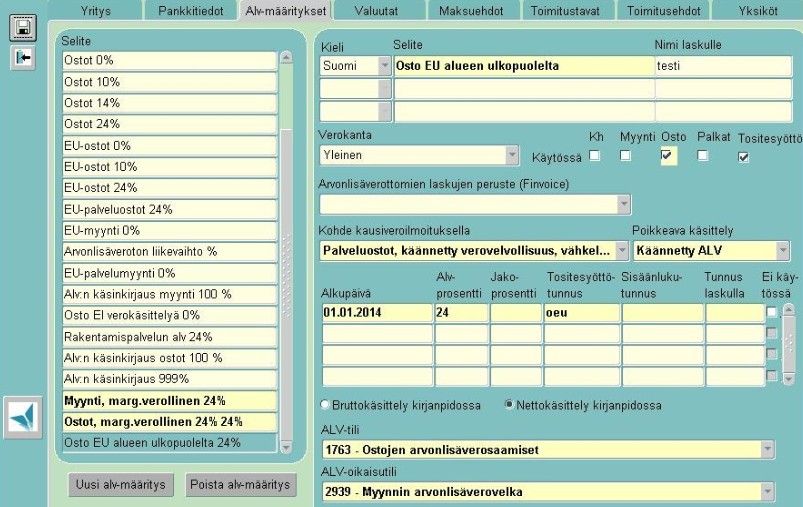Open Kohde kausiveroilmoituksella dropdown
The image size is (803, 507).
pos(622,251)
